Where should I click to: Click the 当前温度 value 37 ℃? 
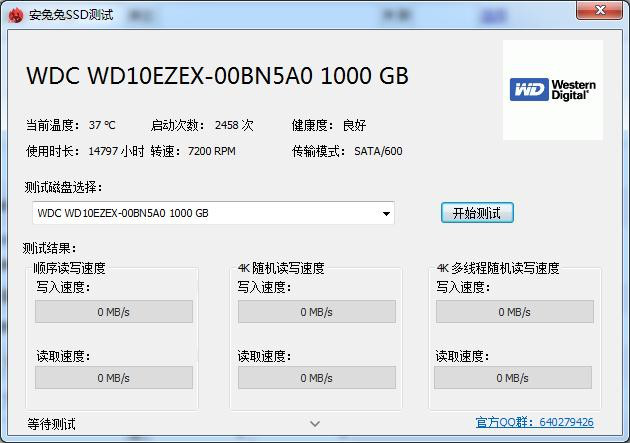[x=102, y=125]
